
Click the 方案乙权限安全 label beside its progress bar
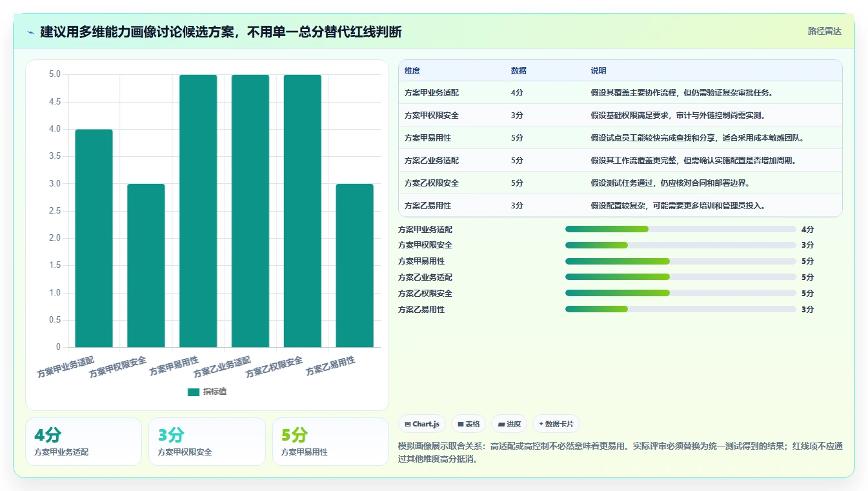pos(425,293)
